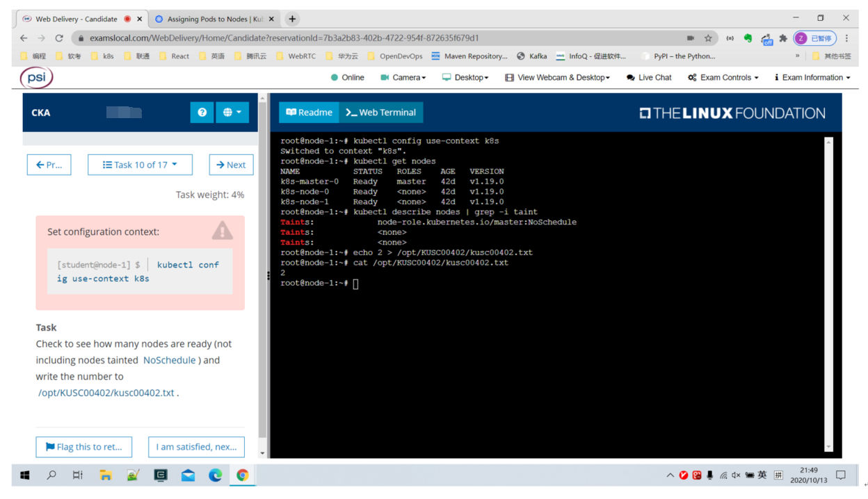Open the Exam Controls menu

(723, 77)
